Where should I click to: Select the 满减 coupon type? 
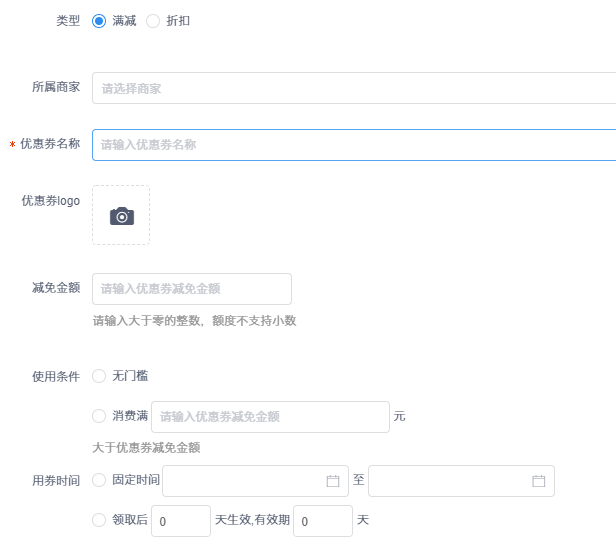coord(99,21)
